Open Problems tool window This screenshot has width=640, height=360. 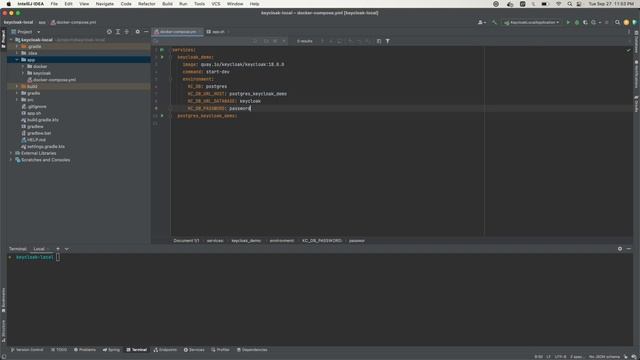point(85,350)
